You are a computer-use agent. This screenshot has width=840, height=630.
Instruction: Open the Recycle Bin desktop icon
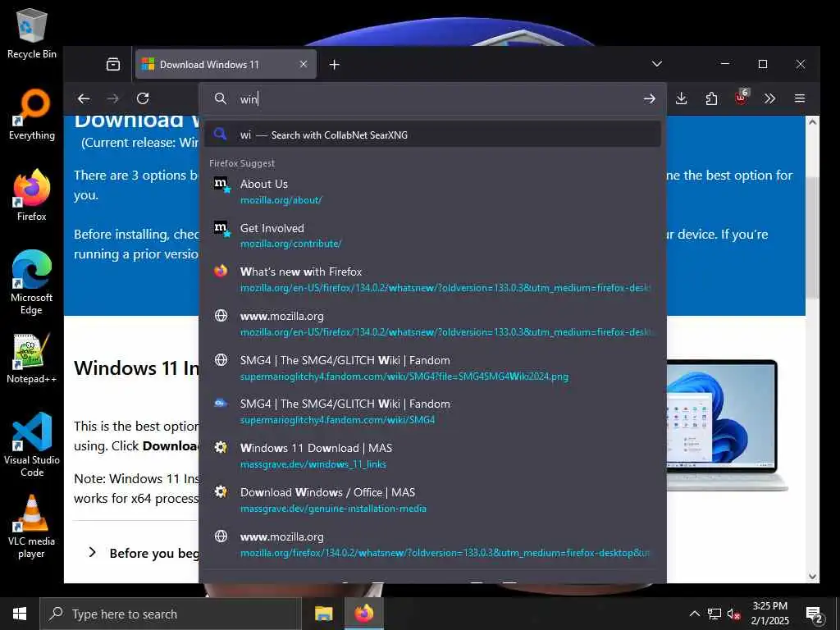(32, 33)
